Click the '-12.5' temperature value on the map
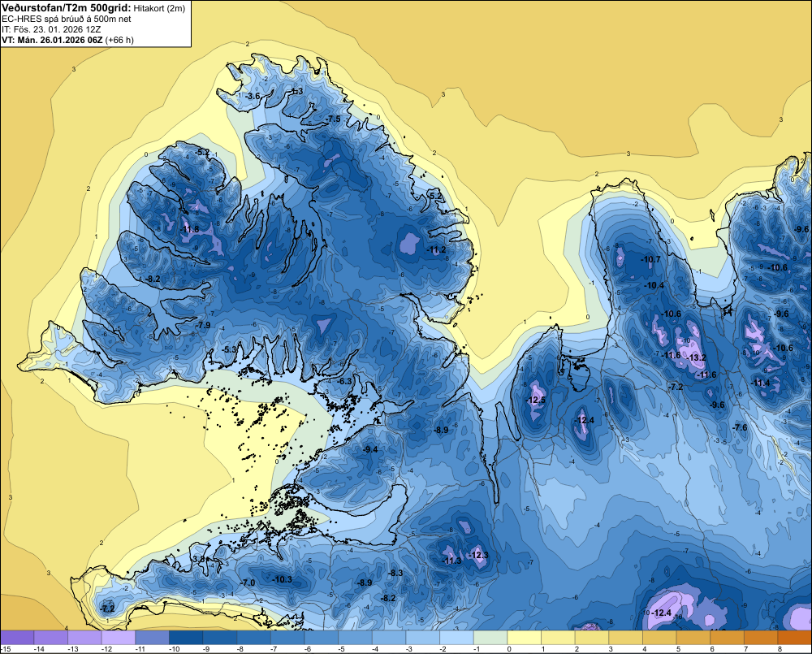812x654 pixels. click(x=536, y=400)
